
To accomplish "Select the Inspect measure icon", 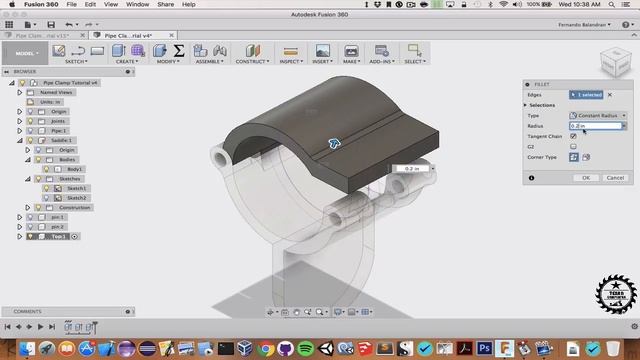I will click(291, 51).
